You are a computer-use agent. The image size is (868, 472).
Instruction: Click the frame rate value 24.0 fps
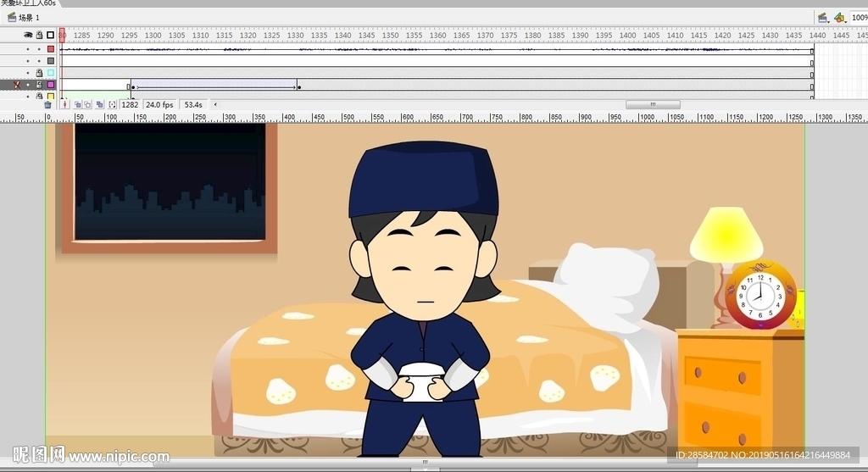(159, 104)
